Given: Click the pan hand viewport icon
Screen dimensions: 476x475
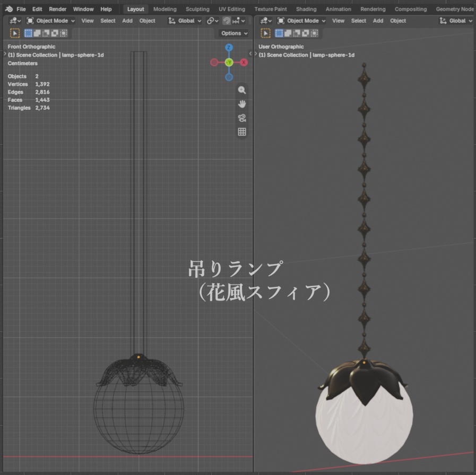Looking at the screenshot, I should coord(242,104).
